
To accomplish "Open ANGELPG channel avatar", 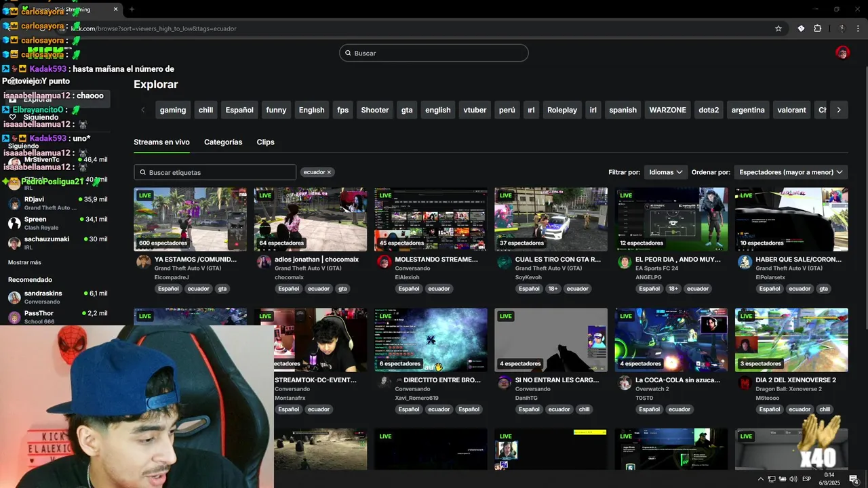I will pos(625,262).
